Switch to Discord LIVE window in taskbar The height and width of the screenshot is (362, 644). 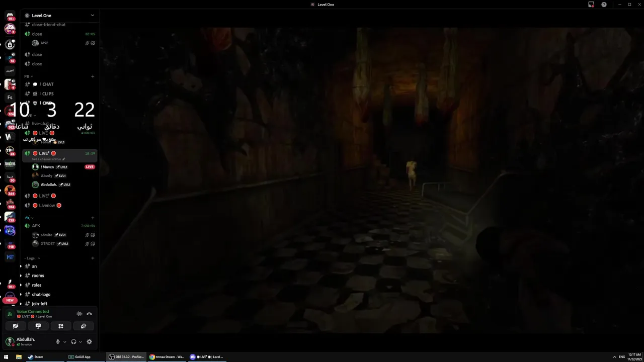(x=207, y=357)
